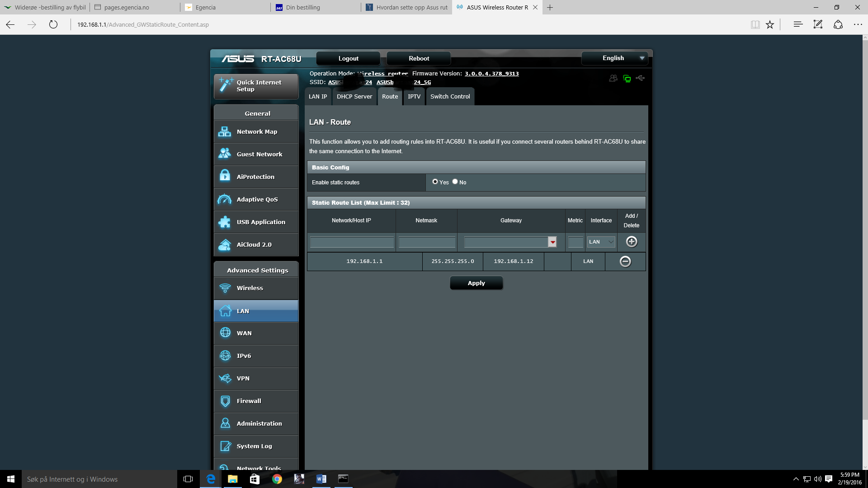Open Wireless settings
The height and width of the screenshot is (488, 868).
click(256, 288)
